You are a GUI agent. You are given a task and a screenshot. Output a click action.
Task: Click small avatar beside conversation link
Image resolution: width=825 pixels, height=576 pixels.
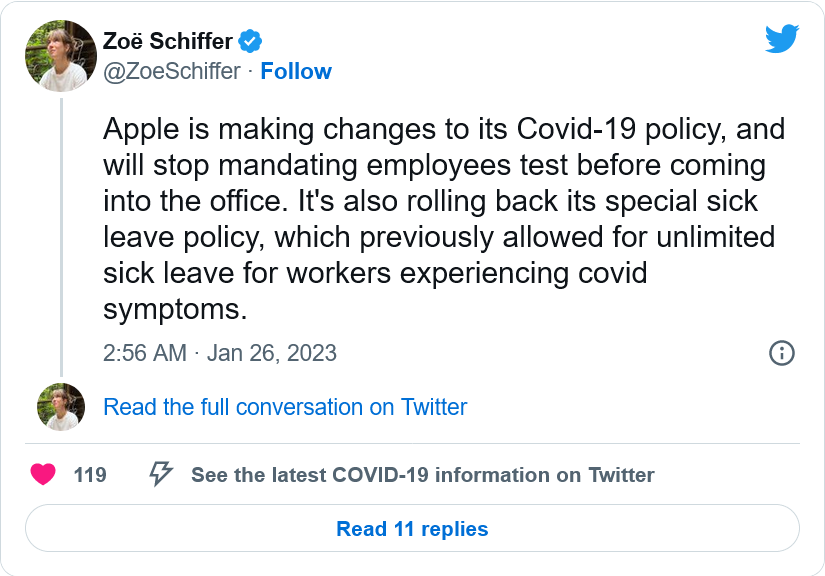(61, 407)
